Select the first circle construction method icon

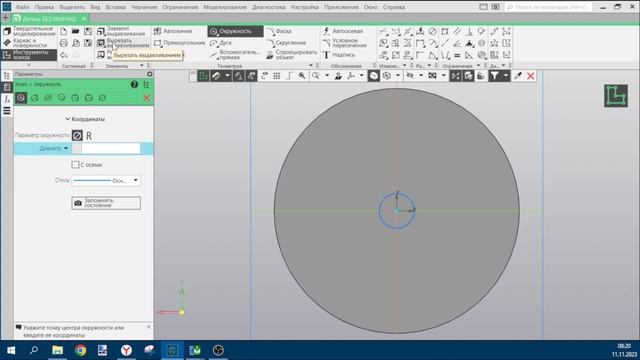click(x=21, y=98)
